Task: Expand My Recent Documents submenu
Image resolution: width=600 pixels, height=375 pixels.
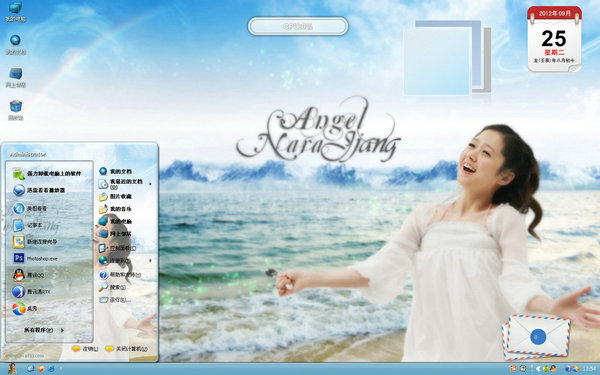Action: click(126, 184)
